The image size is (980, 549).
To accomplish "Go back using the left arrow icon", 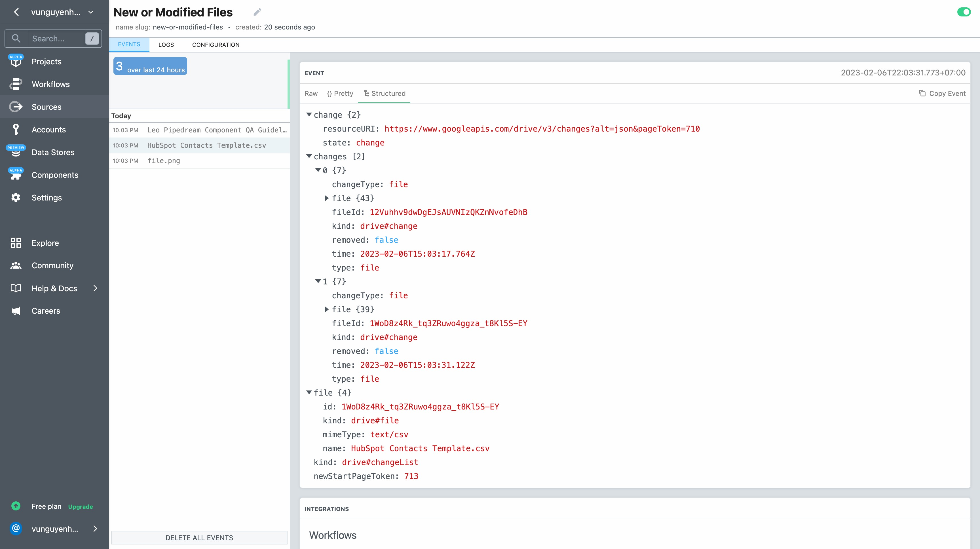I will [x=16, y=12].
